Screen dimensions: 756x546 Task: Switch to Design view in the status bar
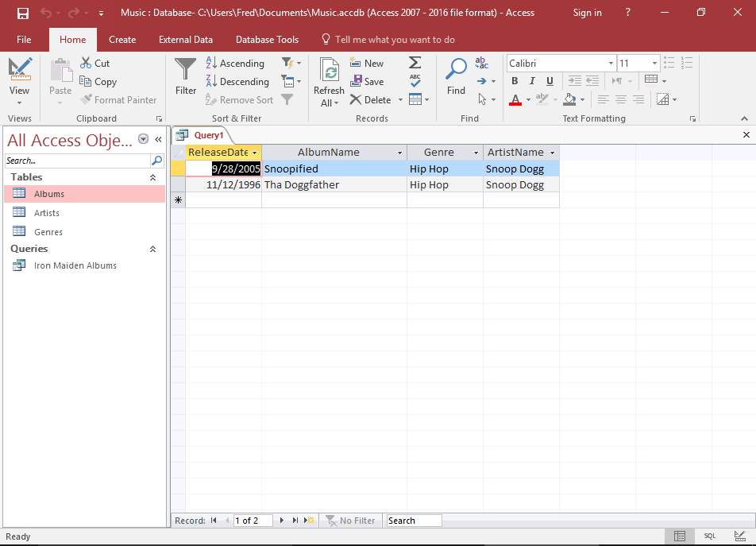point(739,536)
